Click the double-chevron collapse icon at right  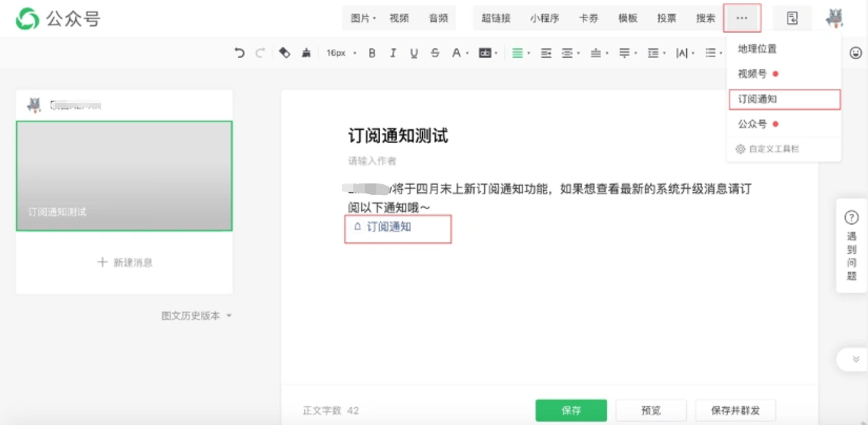pos(857,359)
